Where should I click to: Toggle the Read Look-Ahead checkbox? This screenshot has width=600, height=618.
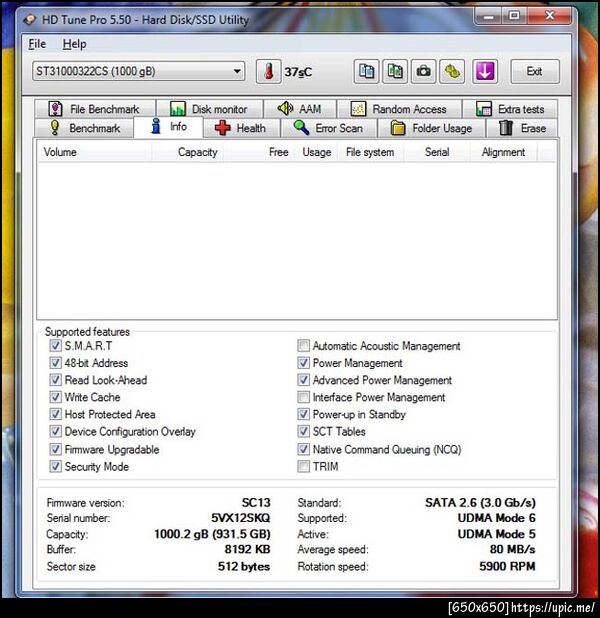pyautogui.click(x=55, y=380)
